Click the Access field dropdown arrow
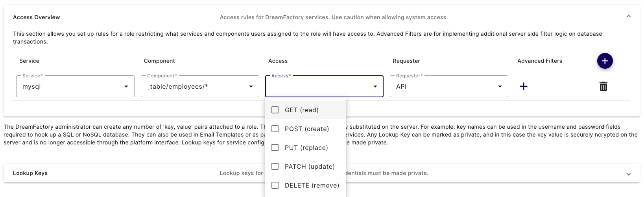This screenshot has height=197, width=644. (x=375, y=86)
